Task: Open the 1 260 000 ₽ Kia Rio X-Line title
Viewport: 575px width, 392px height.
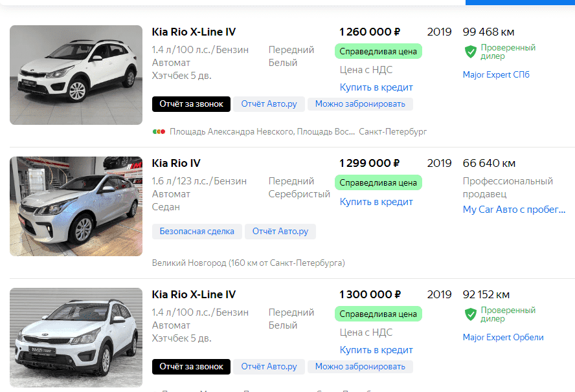Action: (x=194, y=32)
